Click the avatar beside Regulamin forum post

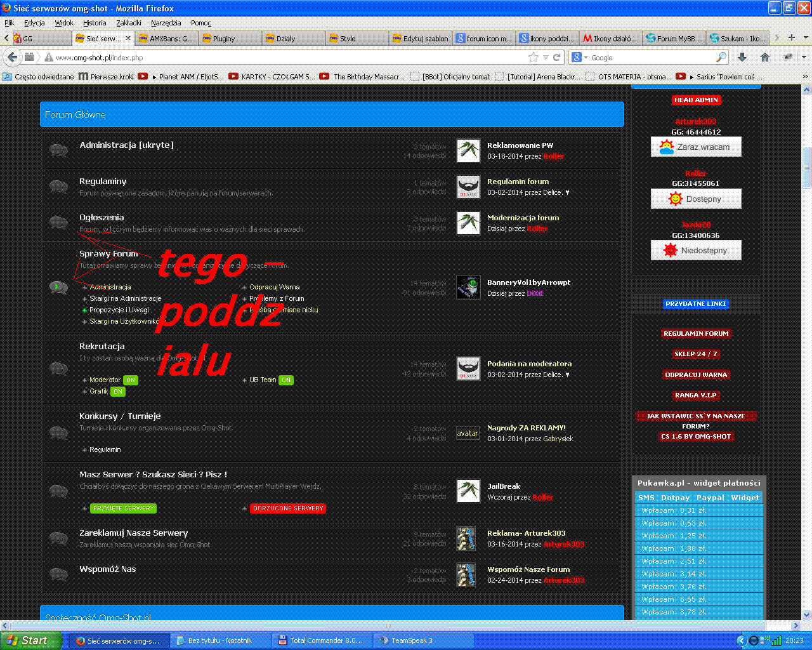[x=469, y=187]
